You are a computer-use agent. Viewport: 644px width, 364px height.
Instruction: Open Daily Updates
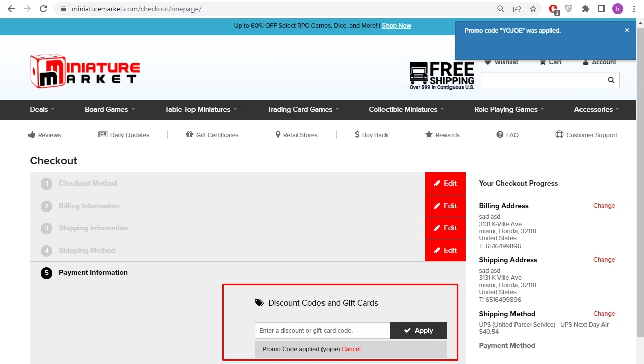(123, 135)
